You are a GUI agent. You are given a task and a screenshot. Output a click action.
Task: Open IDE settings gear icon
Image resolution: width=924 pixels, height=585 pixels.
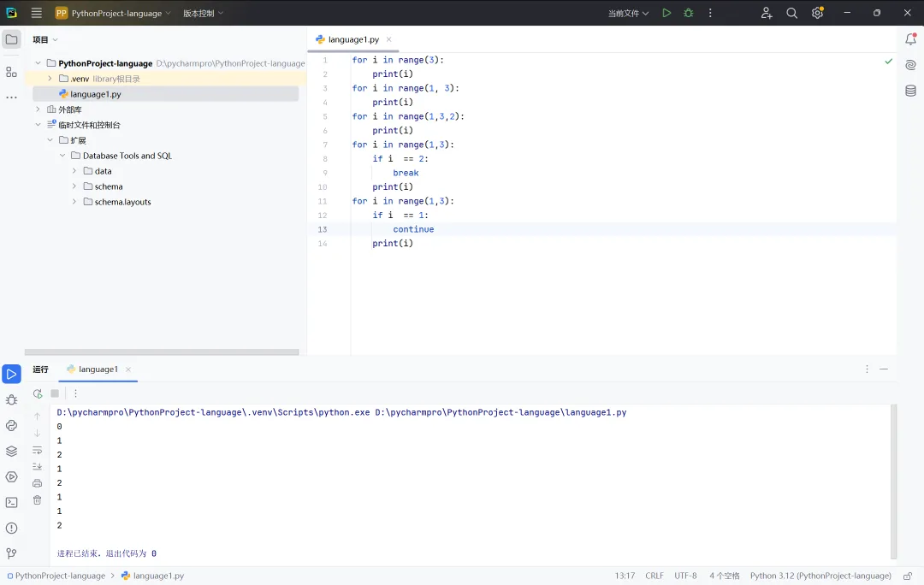pos(817,13)
